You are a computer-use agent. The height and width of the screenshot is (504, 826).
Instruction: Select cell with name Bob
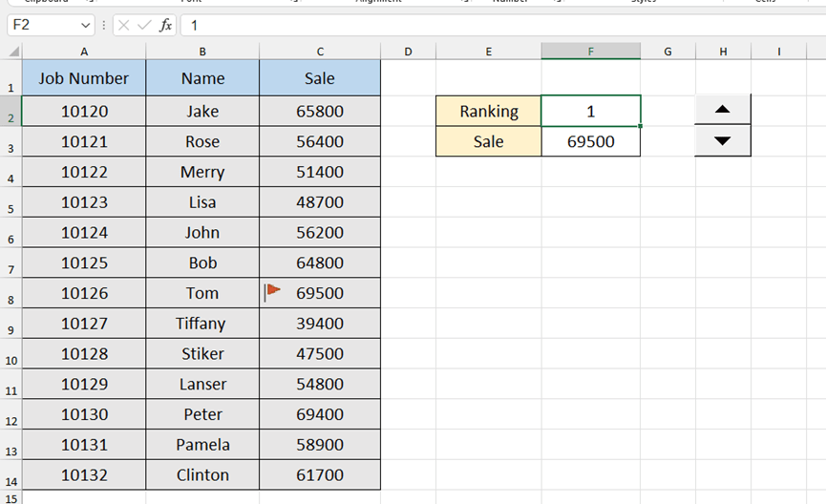tap(202, 262)
